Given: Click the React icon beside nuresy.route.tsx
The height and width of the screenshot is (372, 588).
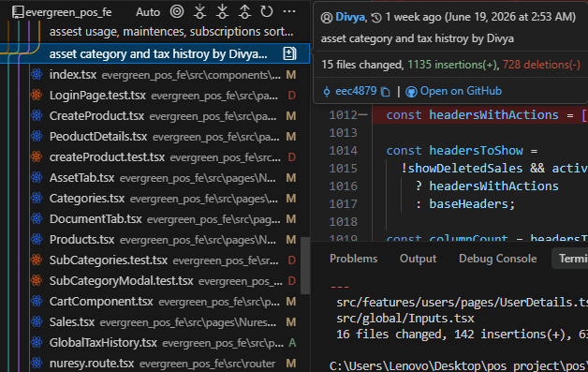Looking at the screenshot, I should (37, 364).
